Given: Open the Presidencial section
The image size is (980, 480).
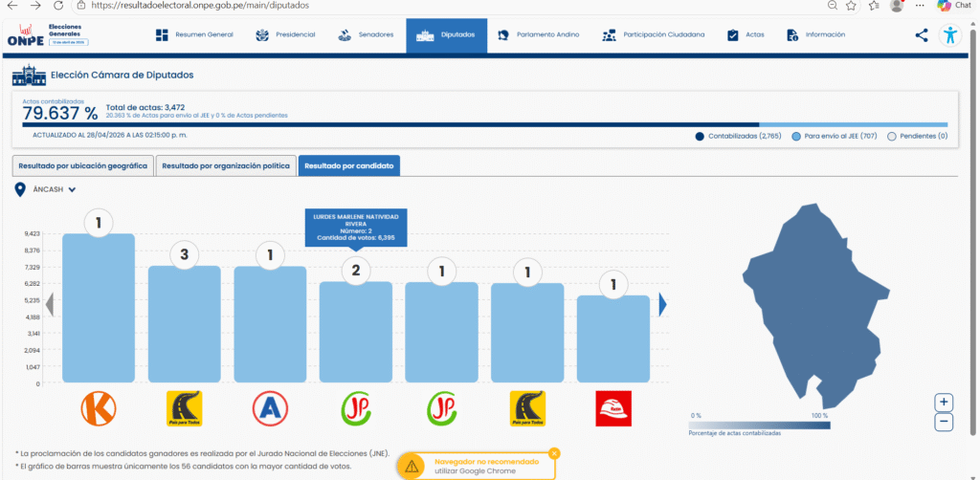Looking at the screenshot, I should point(285,35).
